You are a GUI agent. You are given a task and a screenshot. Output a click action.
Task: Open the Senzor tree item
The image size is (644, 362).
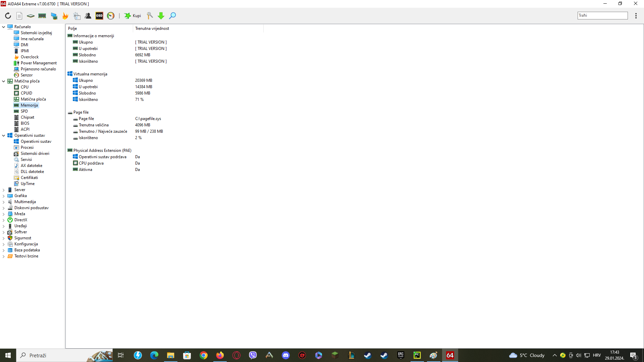26,75
